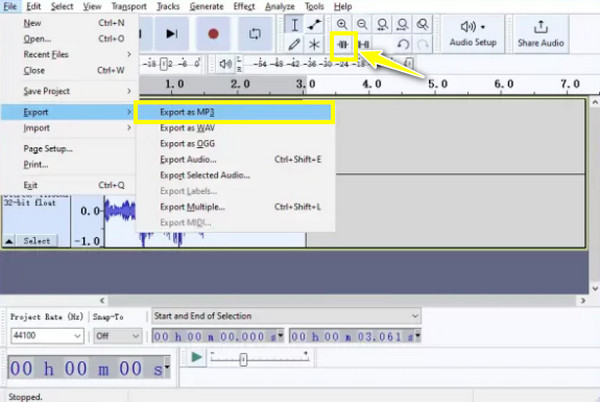The image size is (600, 402).
Task: Choose Exit in File menu
Action: [x=69, y=185]
